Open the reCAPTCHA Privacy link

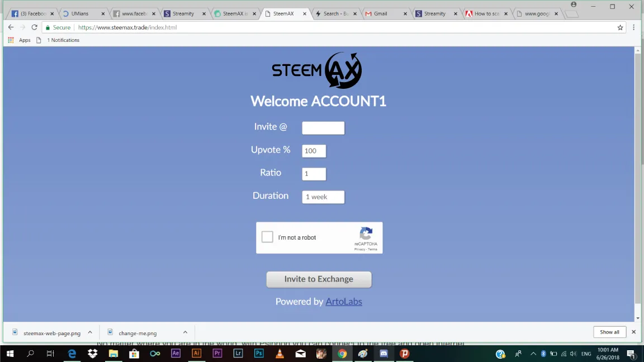pyautogui.click(x=360, y=249)
